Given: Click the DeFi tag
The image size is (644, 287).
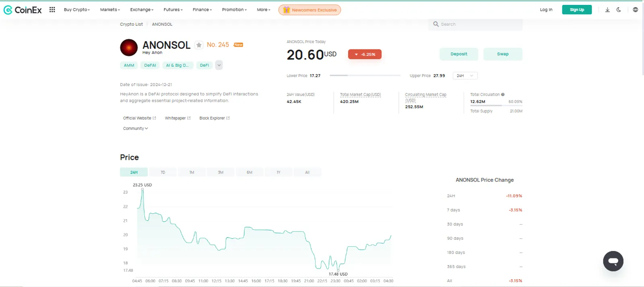Looking at the screenshot, I should (x=204, y=65).
